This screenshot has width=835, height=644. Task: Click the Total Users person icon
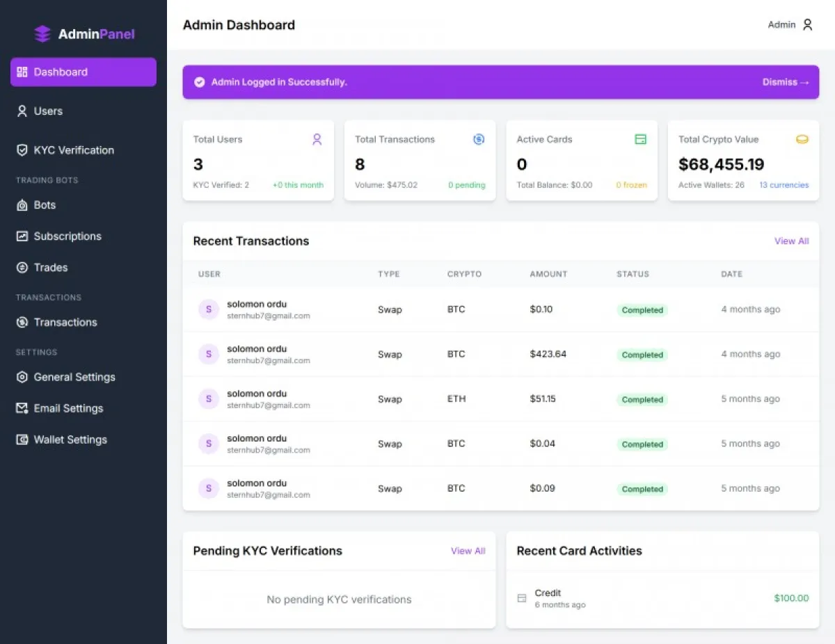point(317,139)
